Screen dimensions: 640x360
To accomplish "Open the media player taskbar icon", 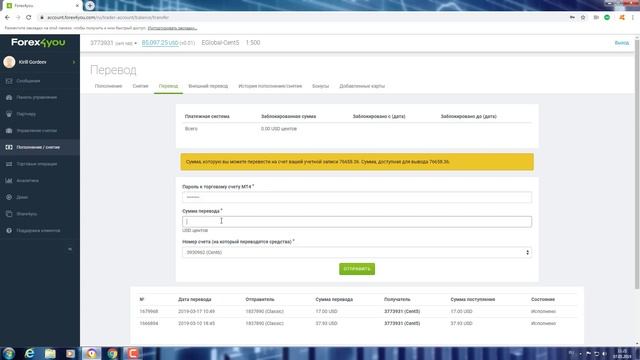I will [x=71, y=353].
